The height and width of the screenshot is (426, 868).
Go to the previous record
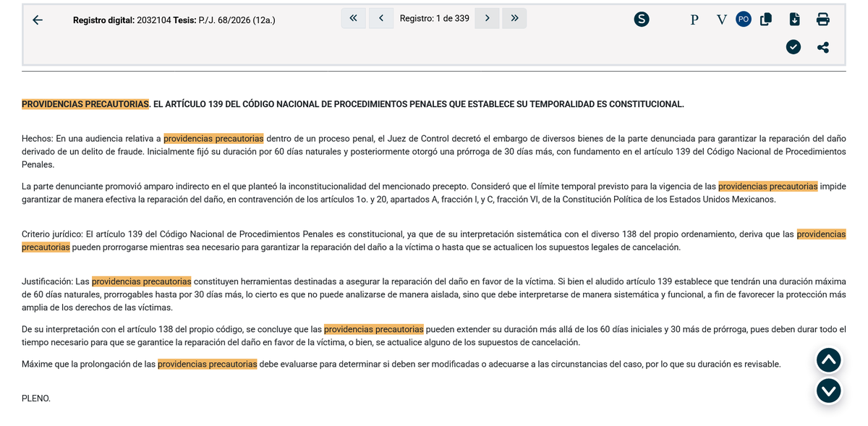[381, 18]
